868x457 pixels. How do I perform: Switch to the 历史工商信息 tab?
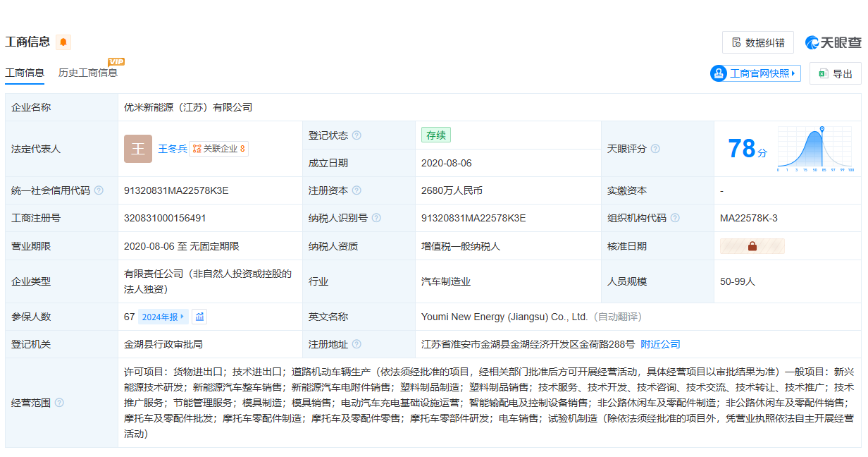coord(88,73)
